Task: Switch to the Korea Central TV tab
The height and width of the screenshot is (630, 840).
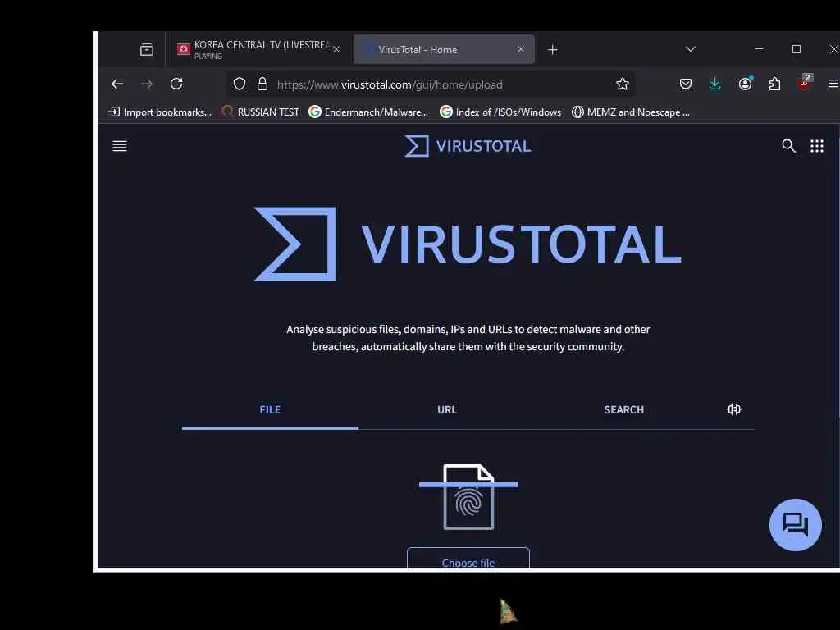Action: [259, 50]
